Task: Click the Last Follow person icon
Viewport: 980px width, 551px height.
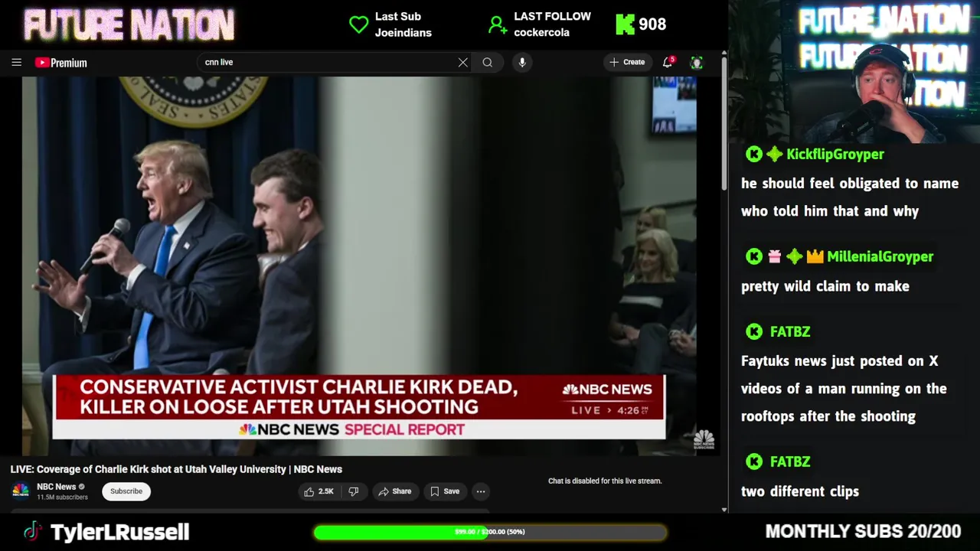Action: pos(498,25)
